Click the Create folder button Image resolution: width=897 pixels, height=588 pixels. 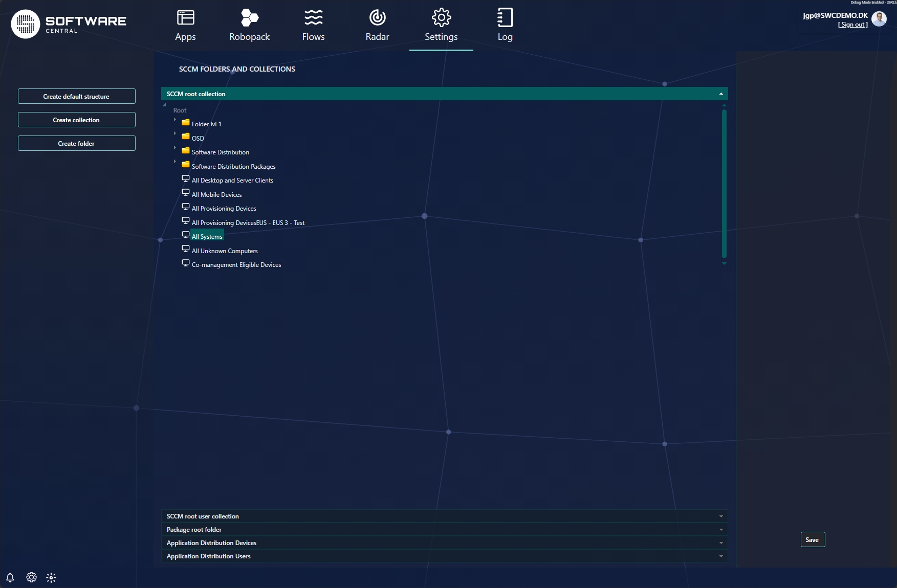coord(77,143)
